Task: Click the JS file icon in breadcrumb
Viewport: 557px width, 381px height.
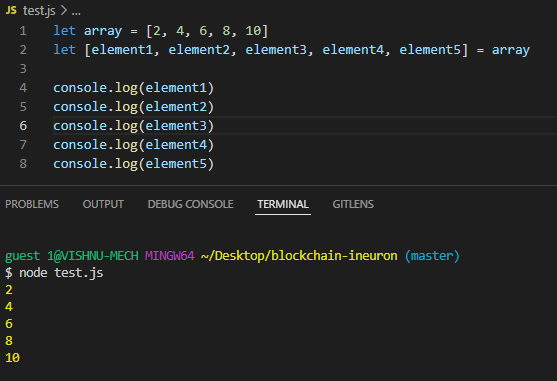Action: pyautogui.click(x=11, y=10)
